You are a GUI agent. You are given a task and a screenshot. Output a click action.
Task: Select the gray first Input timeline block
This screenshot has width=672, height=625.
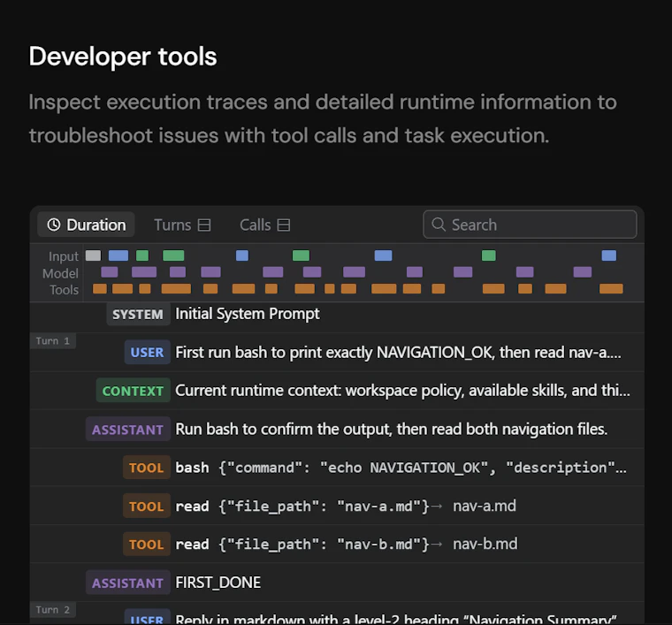click(x=93, y=255)
